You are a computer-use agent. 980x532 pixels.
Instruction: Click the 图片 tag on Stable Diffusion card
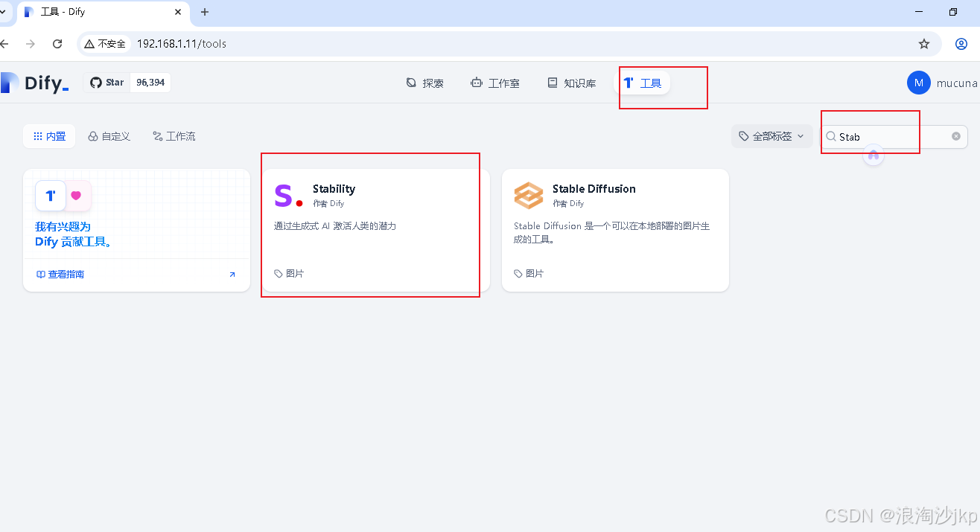(x=529, y=274)
